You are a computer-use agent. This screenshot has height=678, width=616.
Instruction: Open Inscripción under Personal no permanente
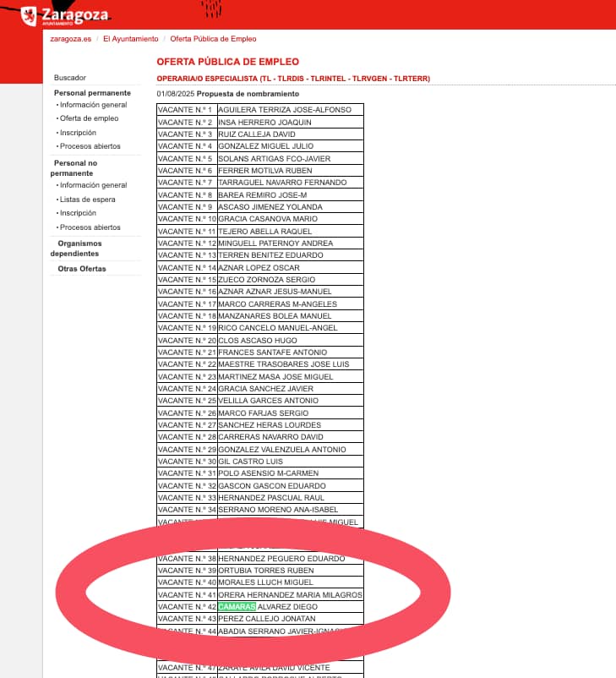pyautogui.click(x=78, y=213)
